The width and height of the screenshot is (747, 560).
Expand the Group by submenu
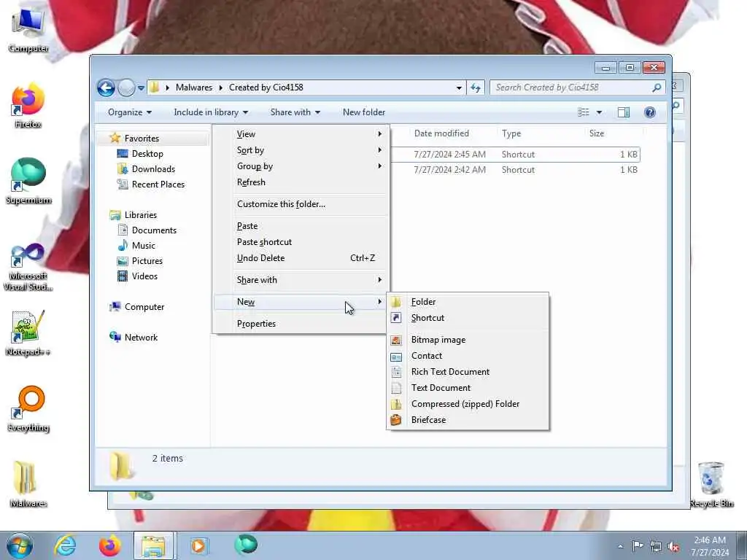(x=301, y=166)
